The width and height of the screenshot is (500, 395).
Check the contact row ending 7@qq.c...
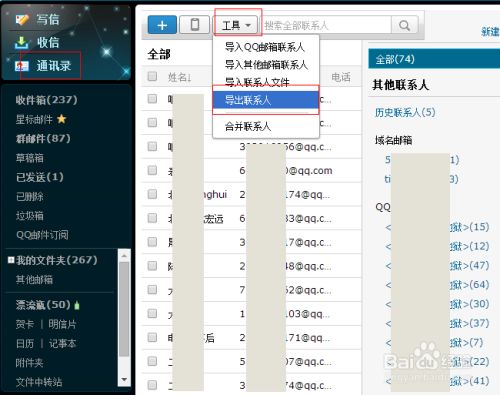point(152,242)
